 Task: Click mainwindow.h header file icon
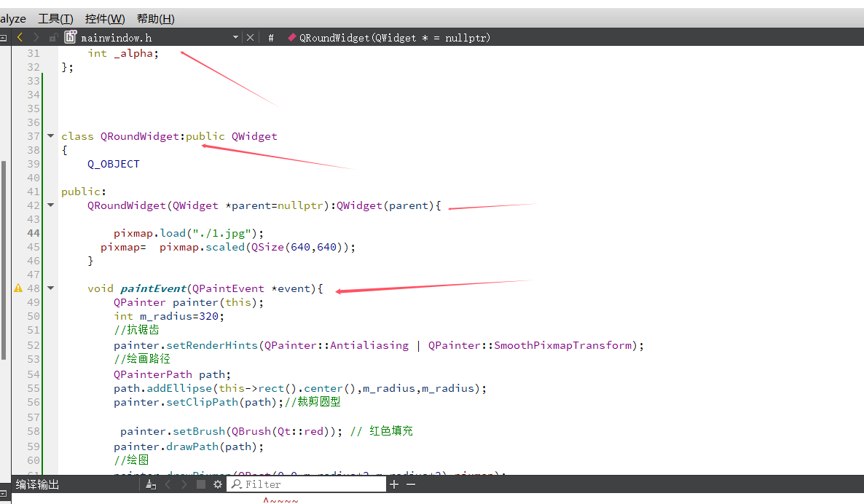[x=70, y=37]
